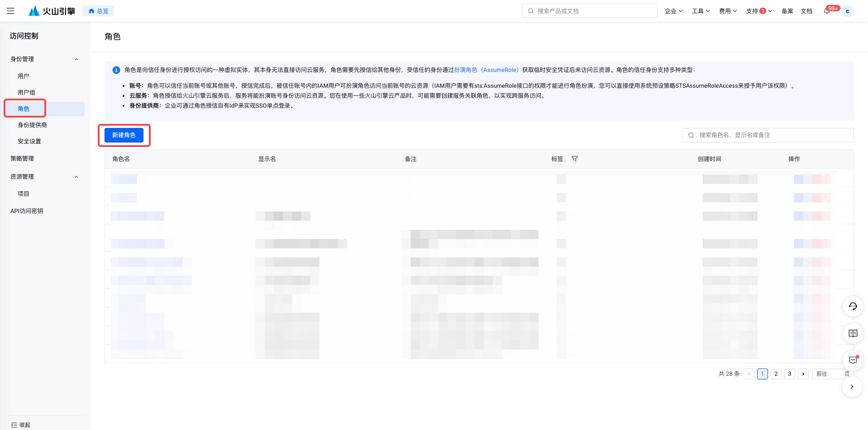Click the Volcano Engine logo
Viewport: 868px width, 430px height.
coord(52,11)
